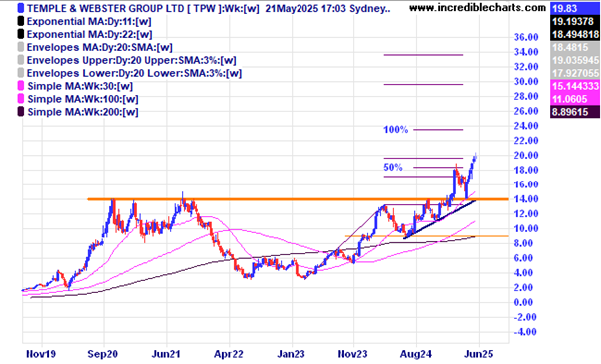Image resolution: width=601 pixels, height=364 pixels.
Task: Click the Jan23 date axis label
Action: click(291, 354)
